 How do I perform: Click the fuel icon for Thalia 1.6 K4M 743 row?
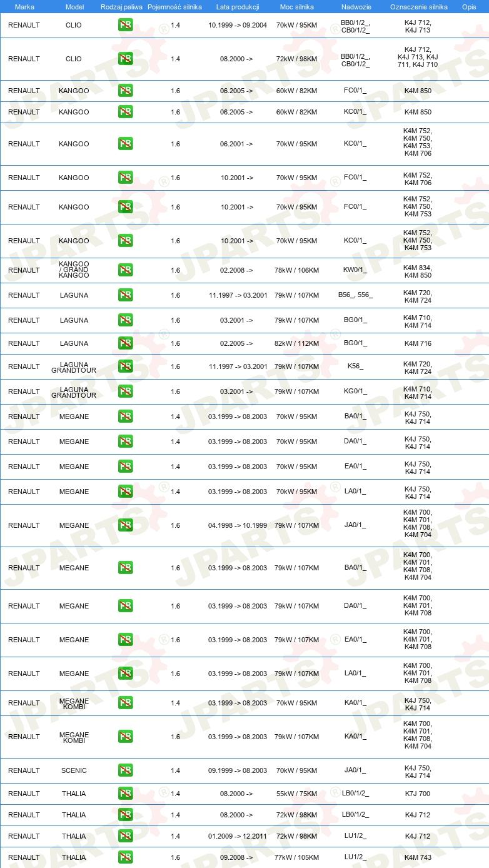coord(126,857)
